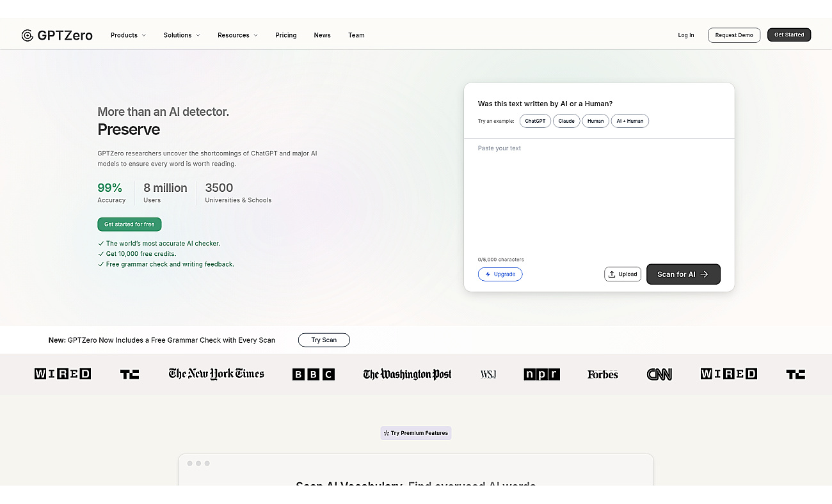Click the 8 million Users statistic
The height and width of the screenshot is (504, 832).
165,193
